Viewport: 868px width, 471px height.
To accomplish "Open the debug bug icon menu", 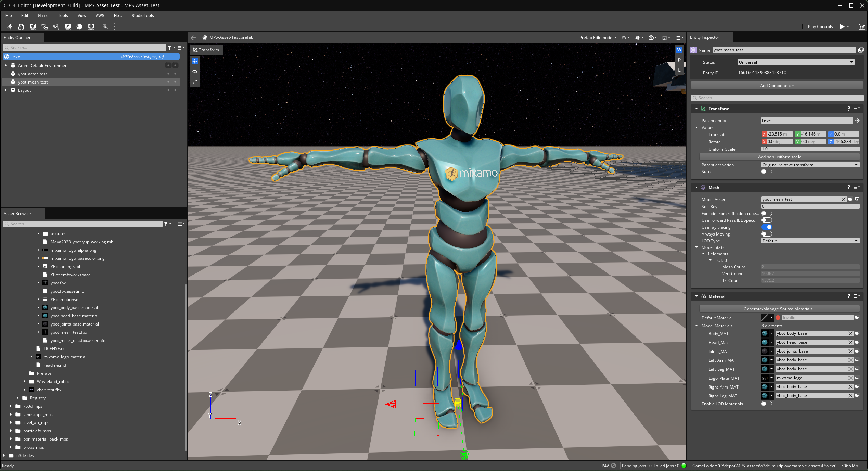I will [639, 38].
